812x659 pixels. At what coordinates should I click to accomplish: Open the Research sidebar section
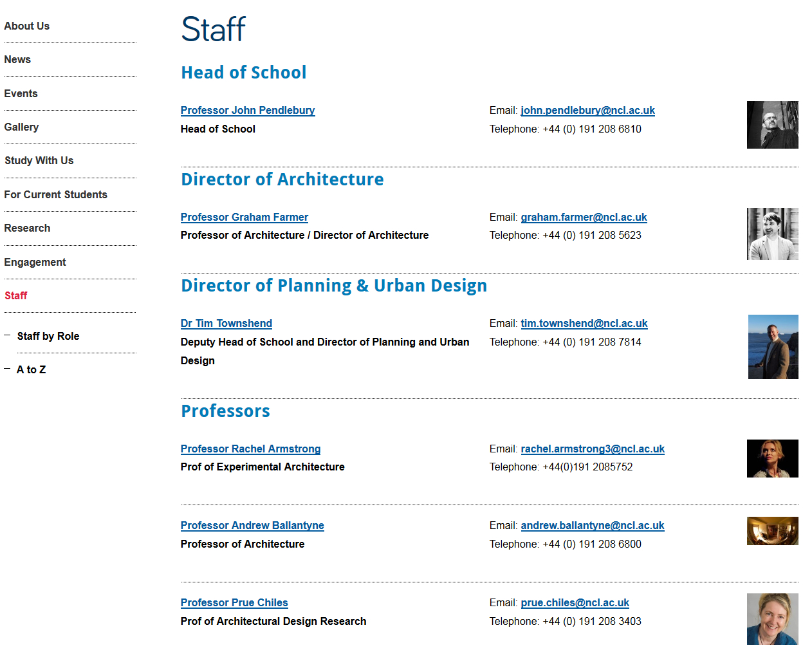pyautogui.click(x=27, y=228)
